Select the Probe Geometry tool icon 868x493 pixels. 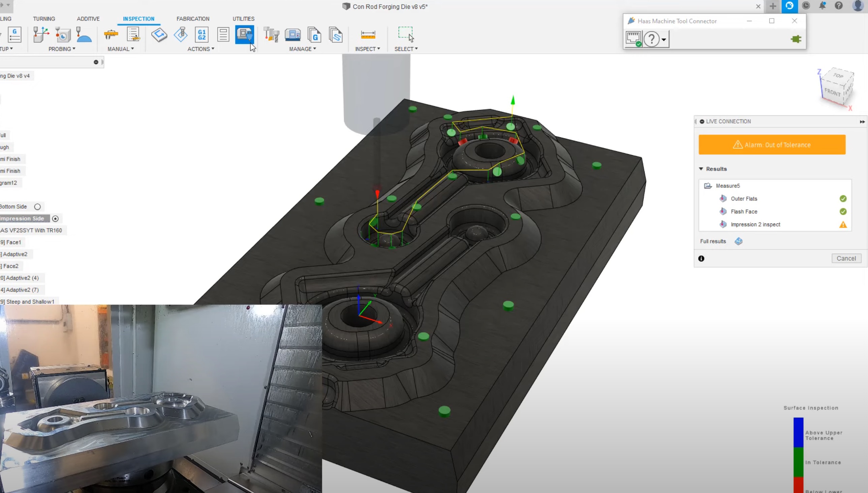click(x=63, y=35)
